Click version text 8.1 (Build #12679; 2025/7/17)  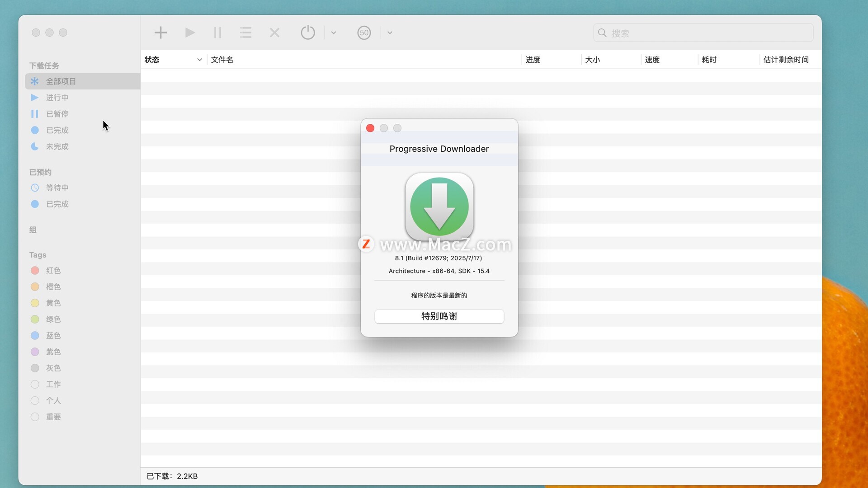439,258
